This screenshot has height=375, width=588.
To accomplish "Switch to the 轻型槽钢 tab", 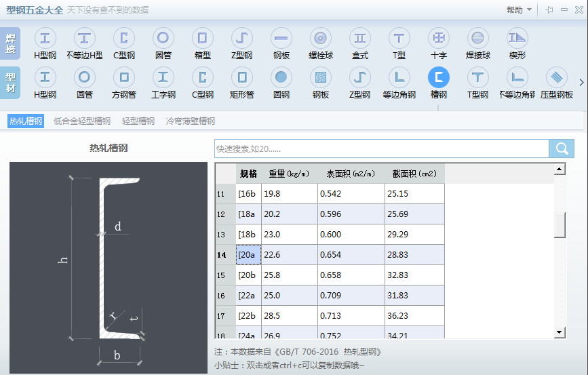I will coord(138,121).
